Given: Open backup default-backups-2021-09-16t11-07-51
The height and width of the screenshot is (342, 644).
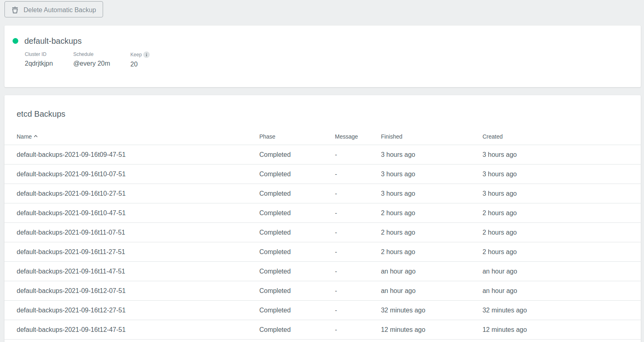Looking at the screenshot, I should (71, 232).
